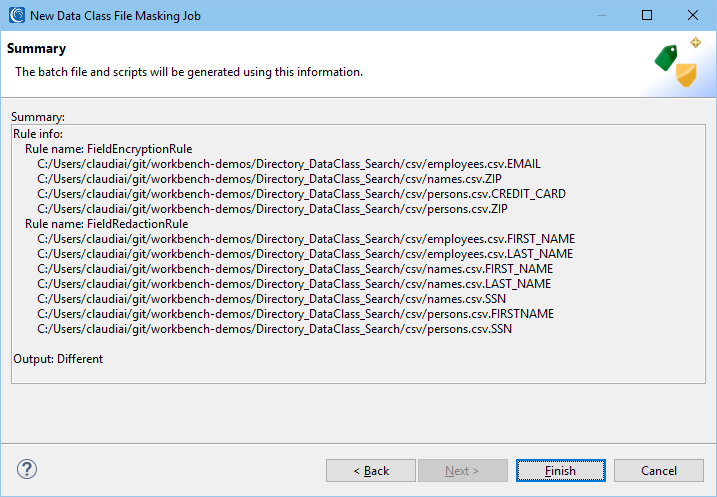Click the Rule info: heading in summary box

(x=38, y=134)
